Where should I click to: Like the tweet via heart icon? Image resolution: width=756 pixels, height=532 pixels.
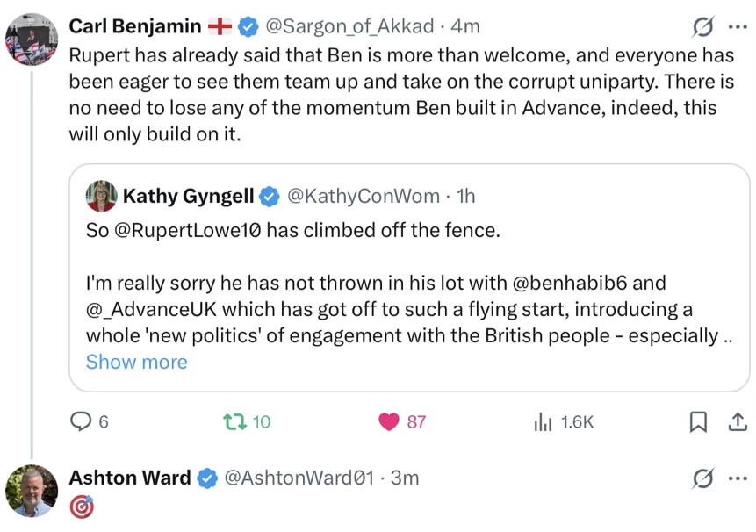click(389, 422)
